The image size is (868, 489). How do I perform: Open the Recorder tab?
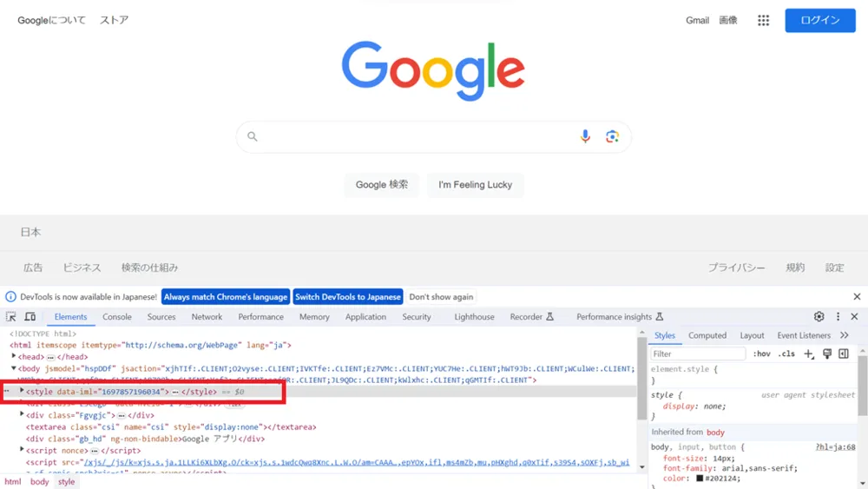pos(531,317)
